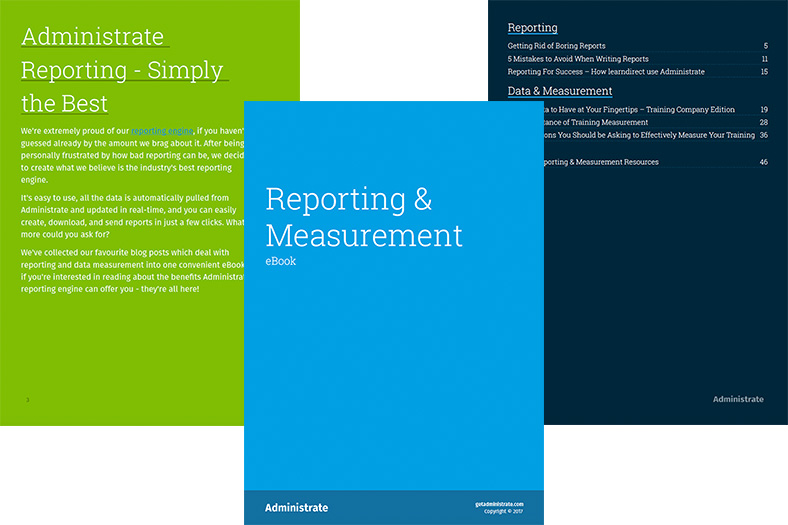The image size is (788, 525).
Task: Click page number 28 in contents
Action: click(x=763, y=122)
